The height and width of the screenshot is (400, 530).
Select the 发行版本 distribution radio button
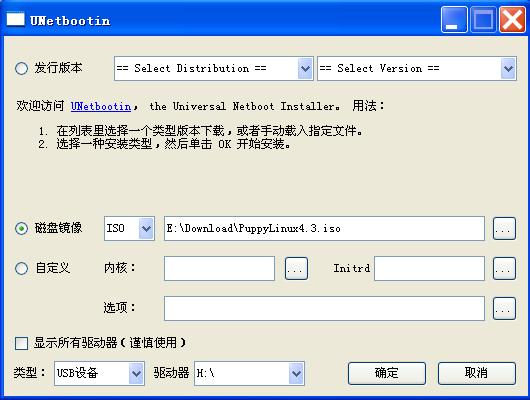coord(22,68)
